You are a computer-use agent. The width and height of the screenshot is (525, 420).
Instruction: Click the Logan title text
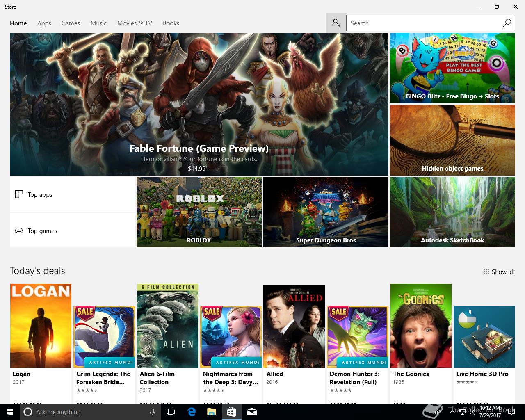[21, 374]
